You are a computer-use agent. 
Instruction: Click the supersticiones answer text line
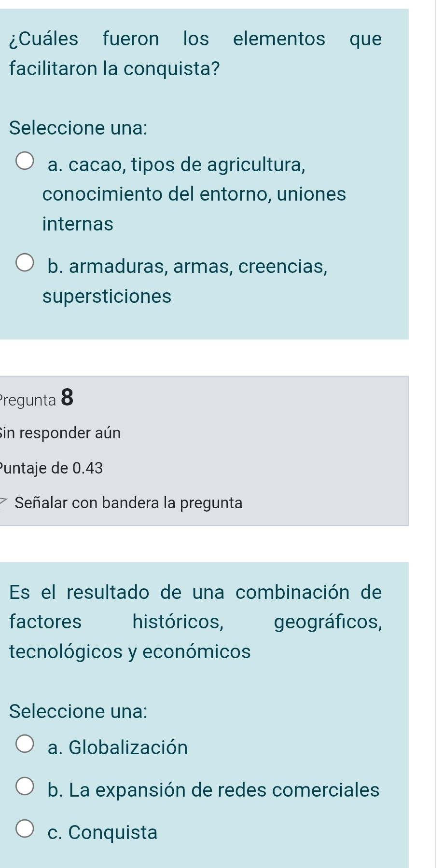click(x=107, y=296)
